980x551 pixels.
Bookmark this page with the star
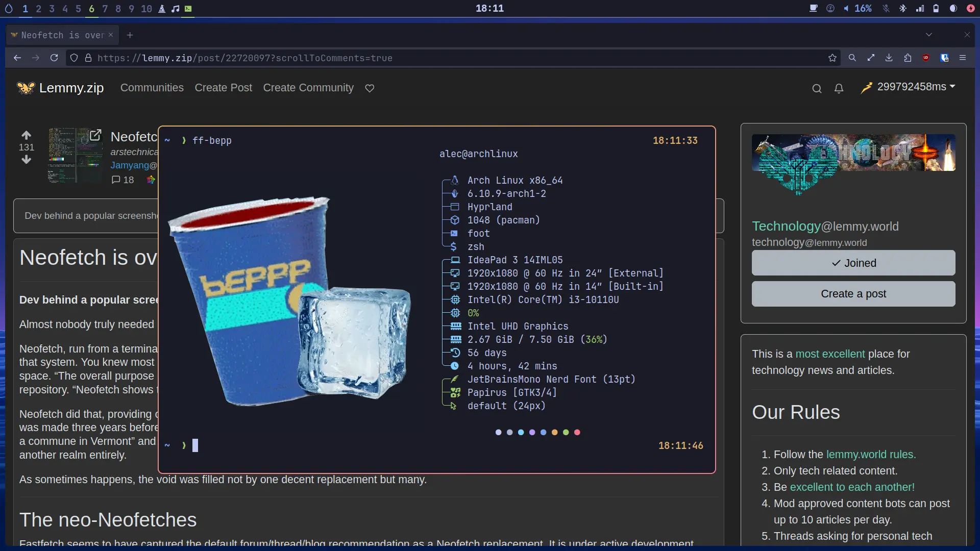click(832, 58)
